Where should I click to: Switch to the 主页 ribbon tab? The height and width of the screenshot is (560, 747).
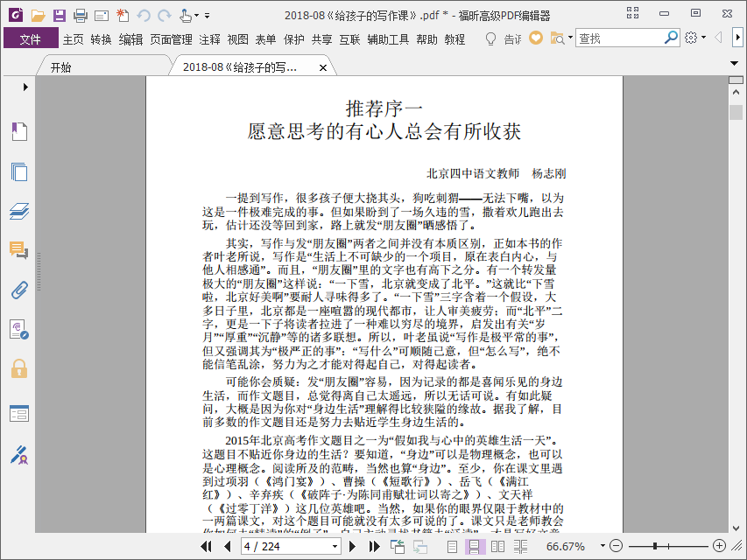(x=73, y=39)
